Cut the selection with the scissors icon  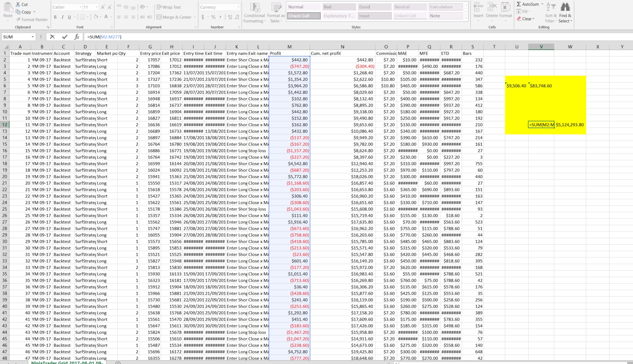(x=18, y=4)
